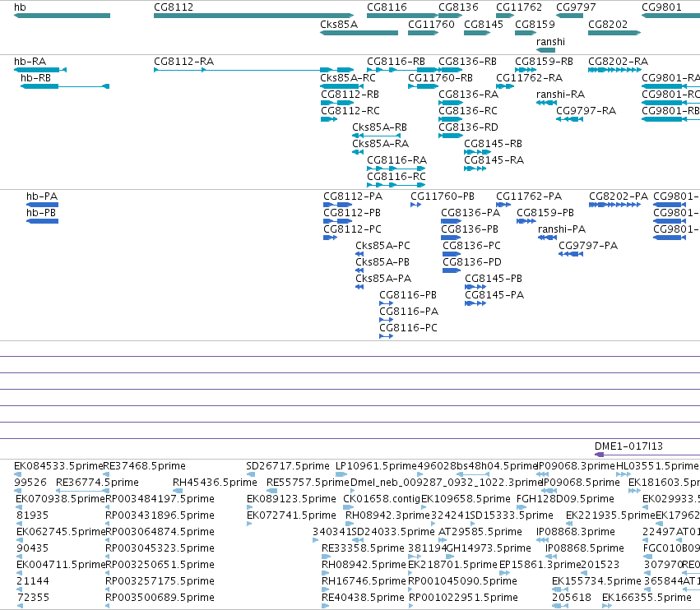Click the Cks85A-PC protein label

(x=382, y=246)
